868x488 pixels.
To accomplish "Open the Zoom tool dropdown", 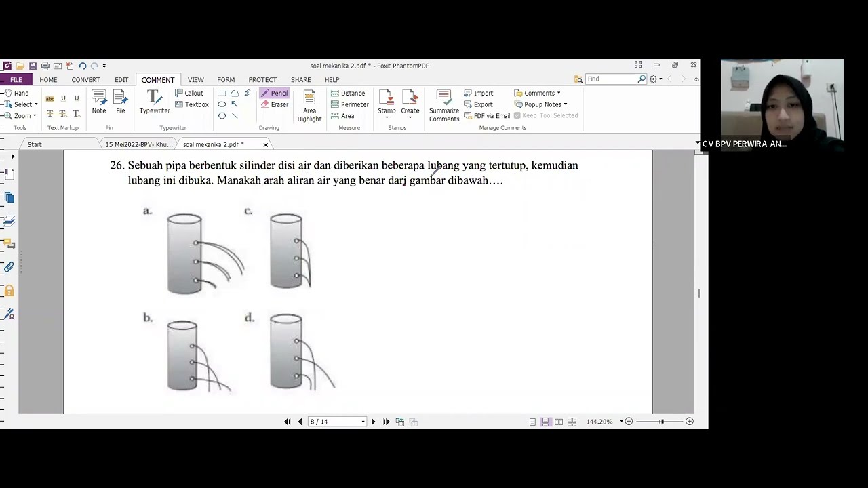I will point(35,116).
